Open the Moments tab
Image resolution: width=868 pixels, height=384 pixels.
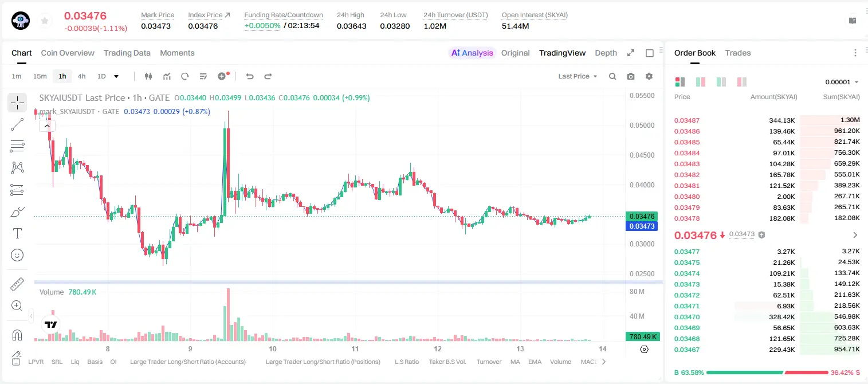(x=177, y=53)
